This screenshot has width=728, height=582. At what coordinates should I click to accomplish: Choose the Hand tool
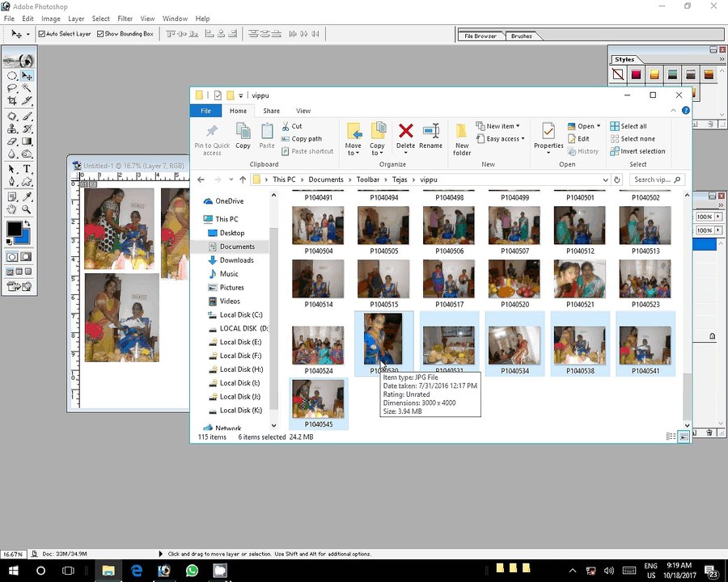[12, 209]
